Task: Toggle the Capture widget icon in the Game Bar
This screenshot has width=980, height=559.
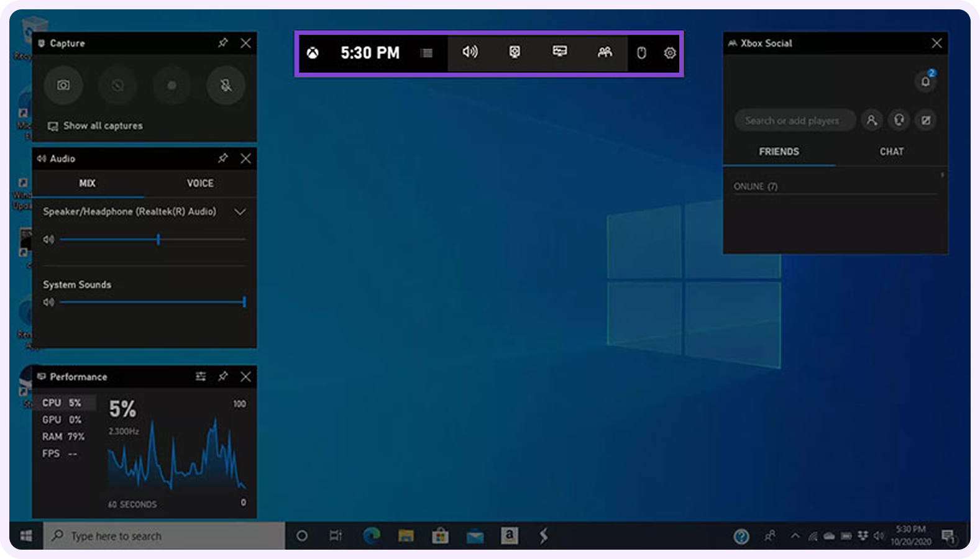Action: [x=515, y=52]
